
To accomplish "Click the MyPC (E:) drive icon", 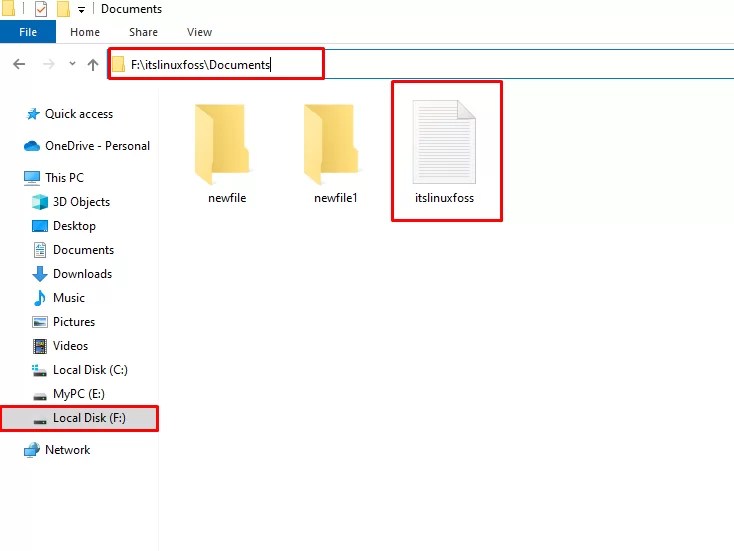I will point(40,396).
